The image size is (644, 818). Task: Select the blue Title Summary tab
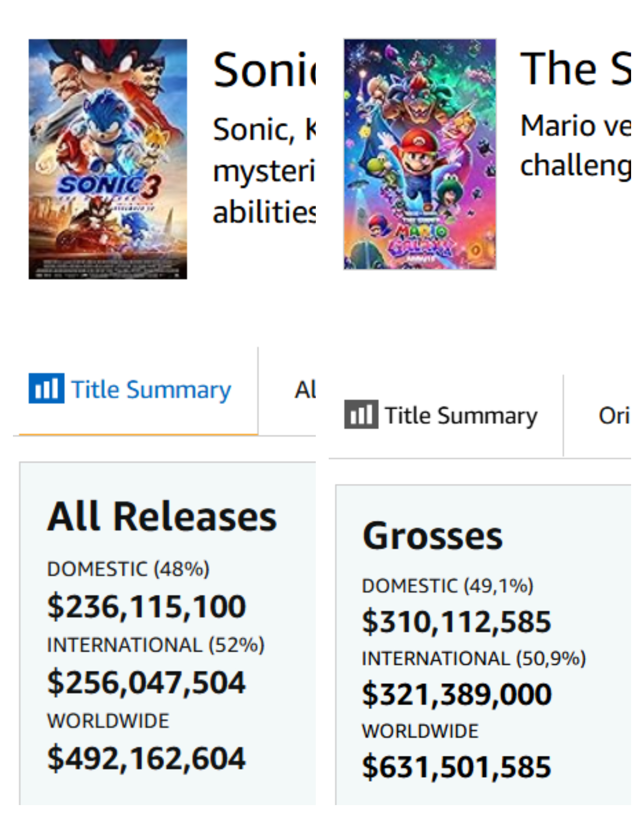[151, 389]
